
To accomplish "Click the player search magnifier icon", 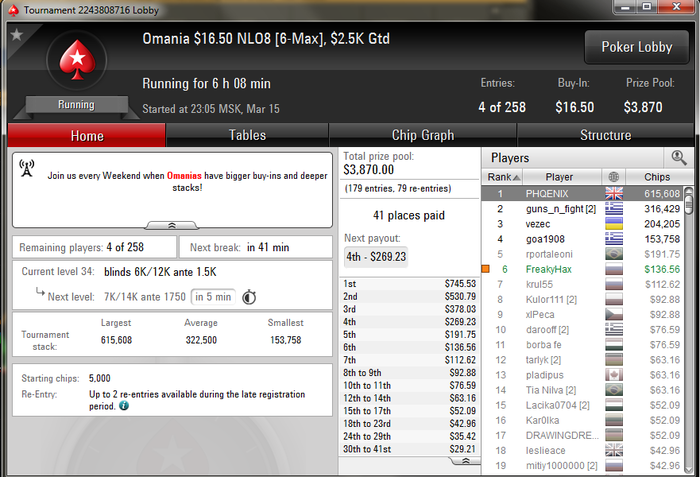I will click(679, 158).
